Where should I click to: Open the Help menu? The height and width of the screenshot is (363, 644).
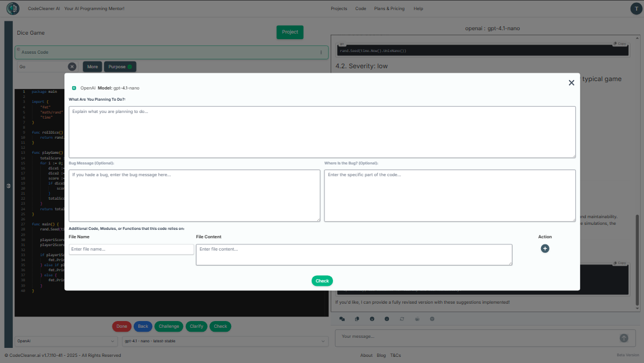(x=418, y=8)
